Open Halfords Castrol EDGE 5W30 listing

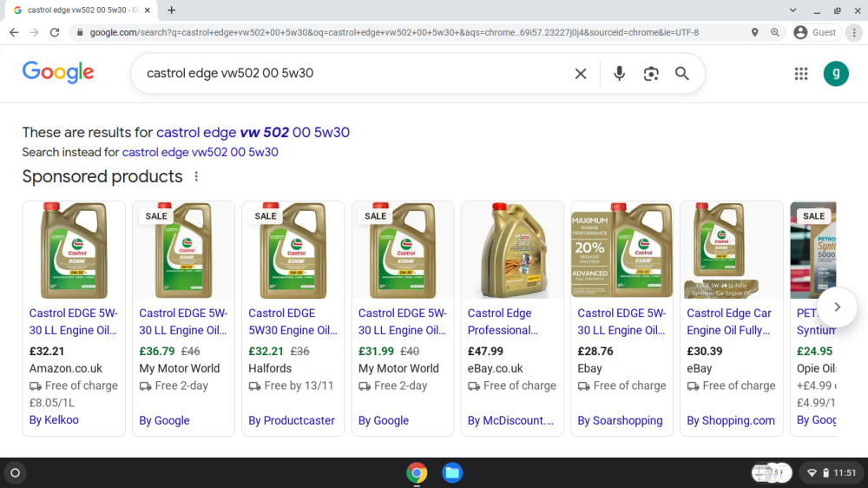tap(293, 321)
